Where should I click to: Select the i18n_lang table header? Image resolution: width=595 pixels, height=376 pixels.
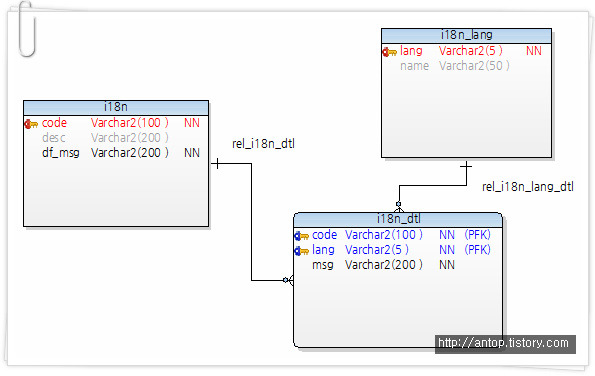click(x=466, y=36)
